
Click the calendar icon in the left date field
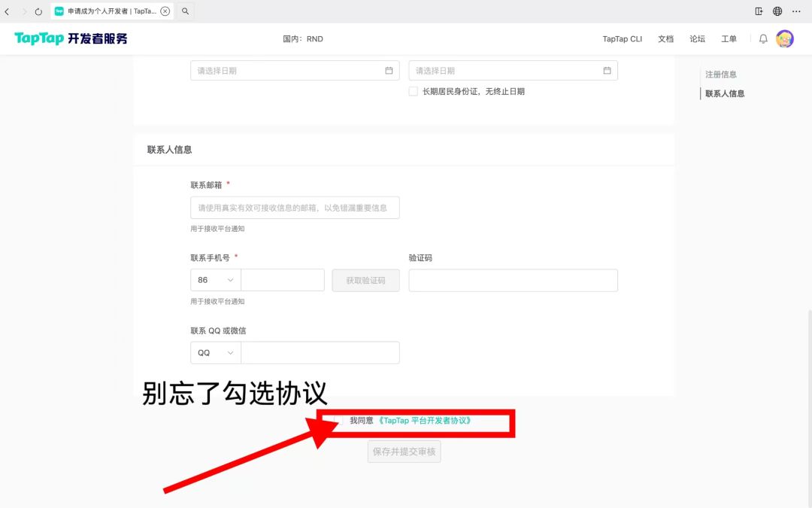coord(389,71)
